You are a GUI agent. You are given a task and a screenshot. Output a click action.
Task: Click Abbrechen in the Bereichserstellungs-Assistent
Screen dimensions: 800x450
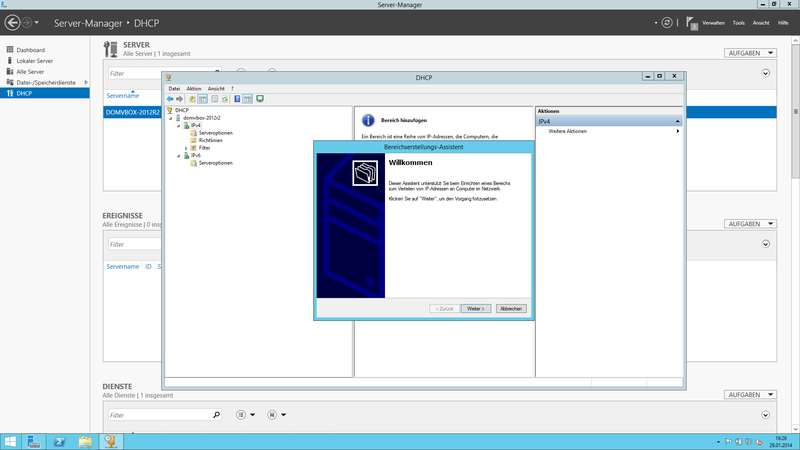(511, 308)
